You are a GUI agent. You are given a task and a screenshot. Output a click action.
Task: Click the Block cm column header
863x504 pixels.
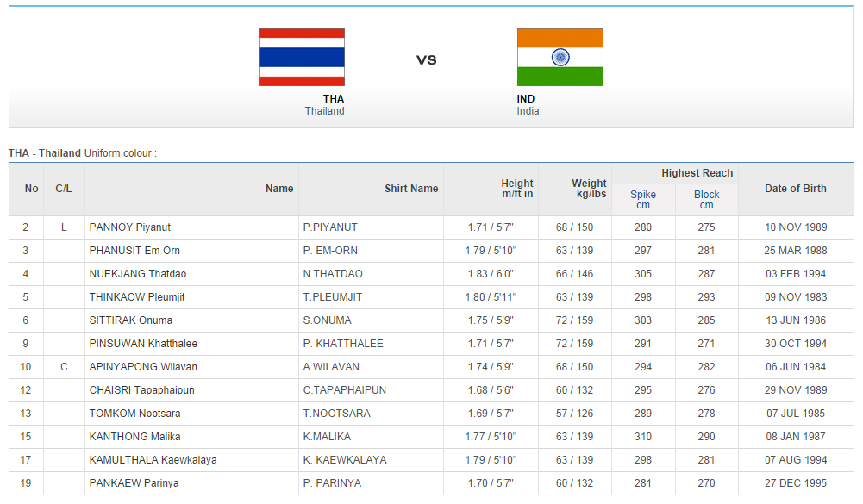pyautogui.click(x=707, y=200)
